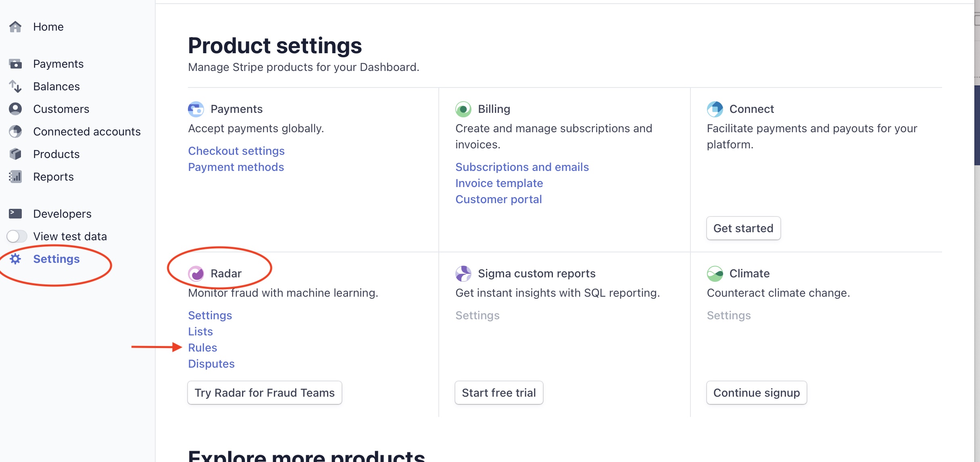This screenshot has width=980, height=462.
Task: Open Connected accounts in the sidebar
Action: tap(87, 131)
